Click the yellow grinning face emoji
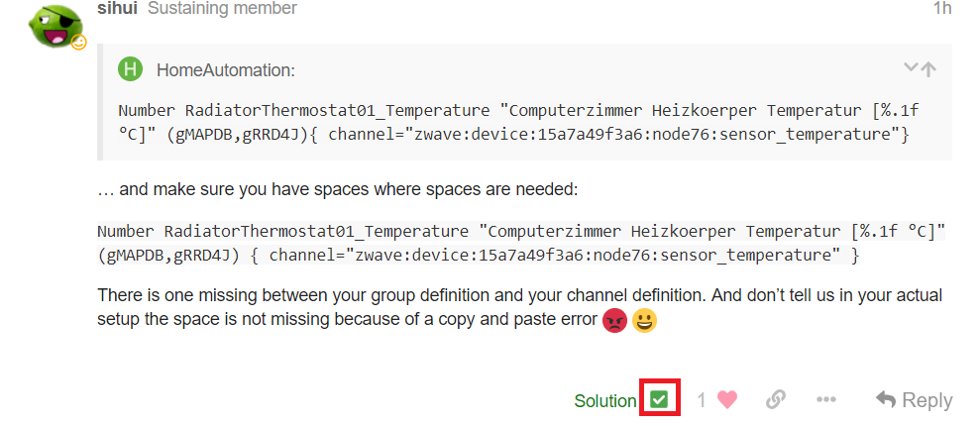The image size is (980, 426). pos(644,321)
